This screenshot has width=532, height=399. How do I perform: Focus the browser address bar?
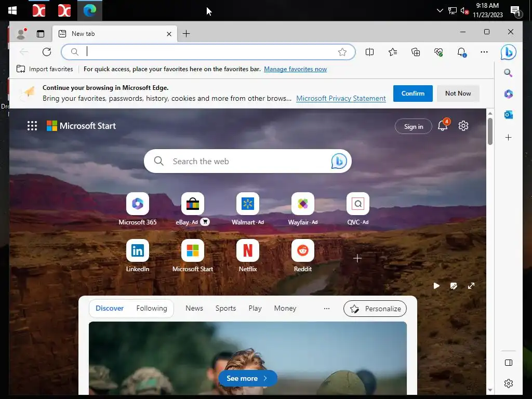pyautogui.click(x=208, y=52)
